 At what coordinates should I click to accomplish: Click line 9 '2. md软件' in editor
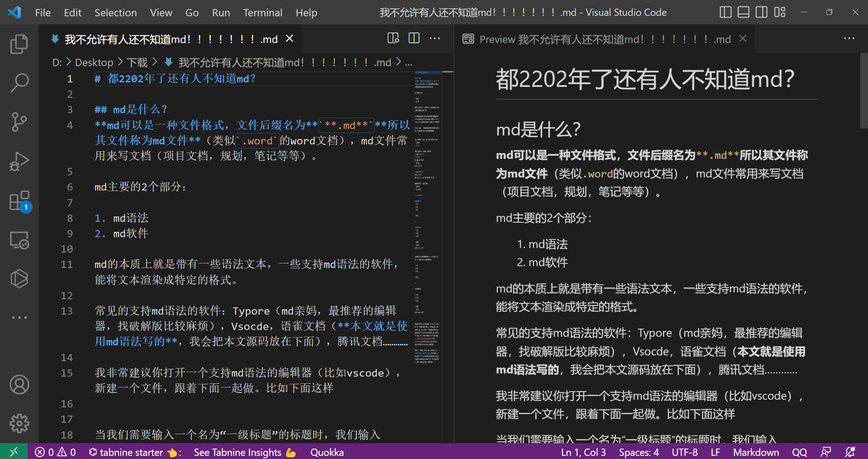tap(121, 234)
